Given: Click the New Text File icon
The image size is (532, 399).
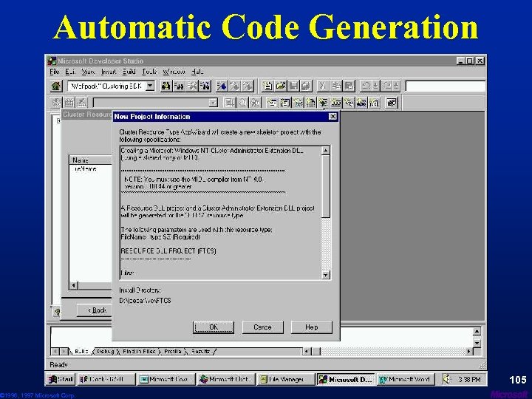Looking at the screenshot, I should (267, 86).
